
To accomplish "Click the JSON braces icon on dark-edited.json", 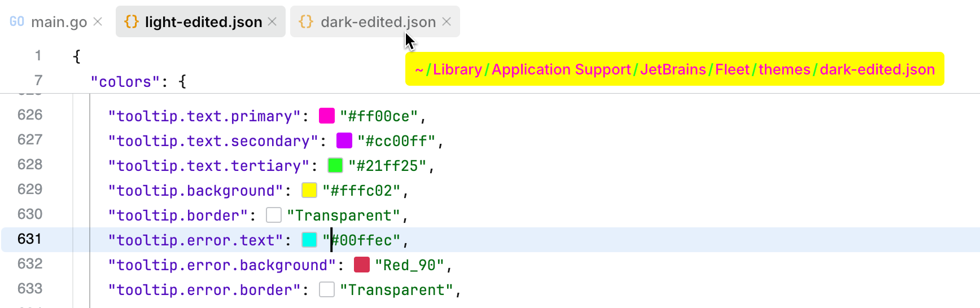I will point(306,21).
